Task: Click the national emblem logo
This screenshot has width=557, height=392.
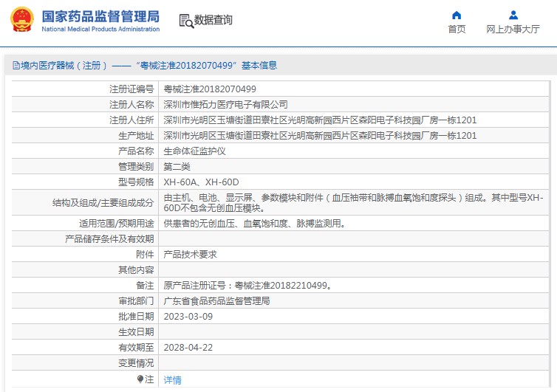Action: pos(22,19)
